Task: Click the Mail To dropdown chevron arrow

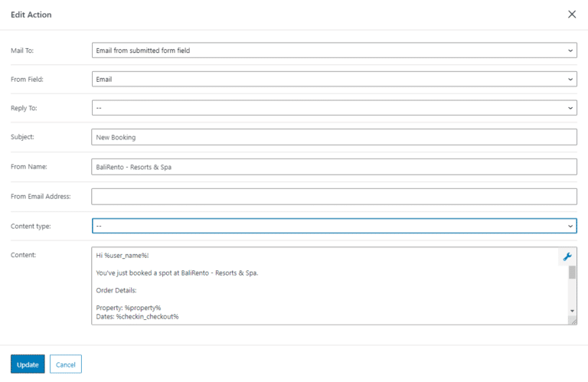Action: point(570,51)
